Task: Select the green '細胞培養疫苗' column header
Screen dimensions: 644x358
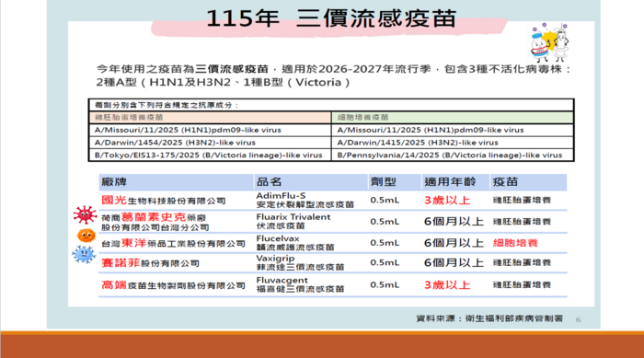Action: pyautogui.click(x=452, y=118)
